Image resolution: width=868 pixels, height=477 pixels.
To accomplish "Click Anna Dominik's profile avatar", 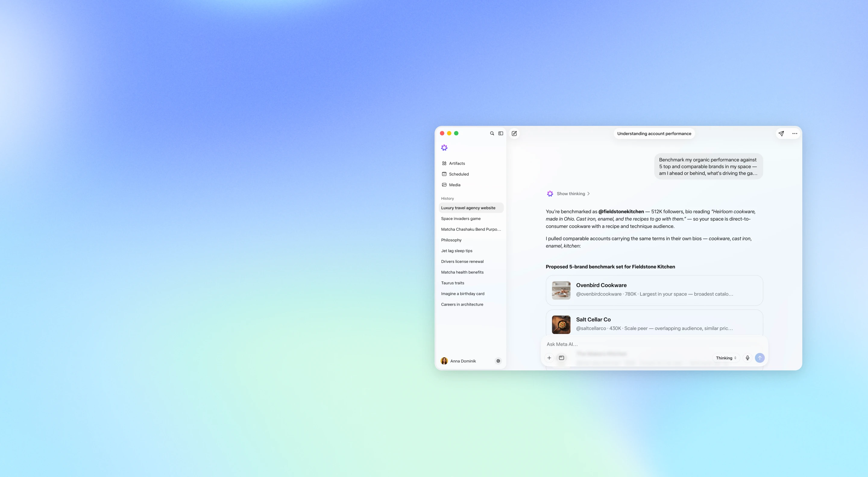I will click(444, 361).
